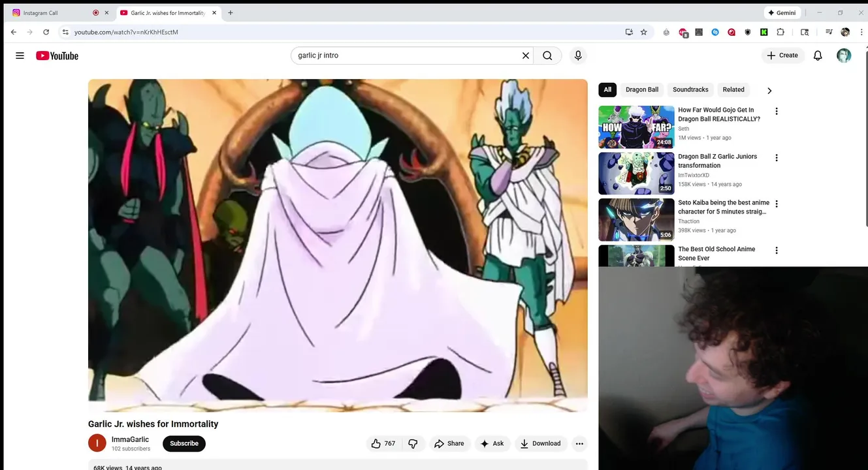Image resolution: width=868 pixels, height=470 pixels.
Task: Go to the YouTube home logo
Action: [57, 55]
